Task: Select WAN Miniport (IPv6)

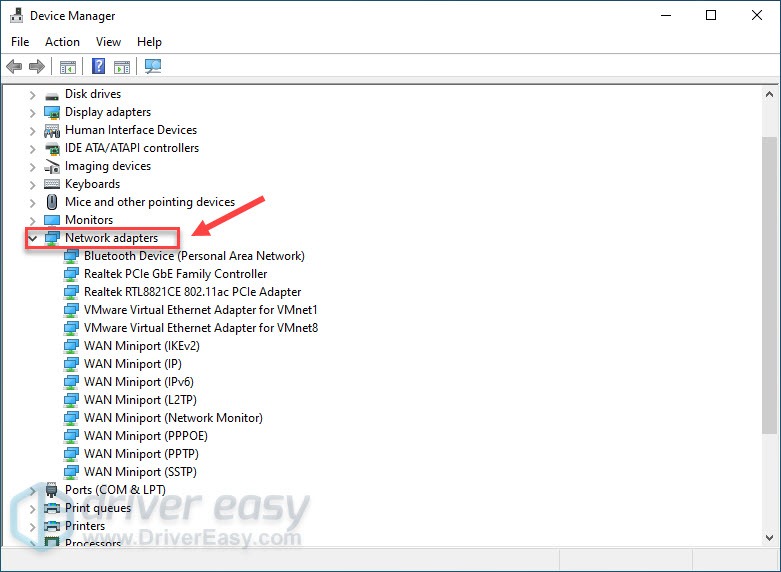Action: tap(138, 382)
